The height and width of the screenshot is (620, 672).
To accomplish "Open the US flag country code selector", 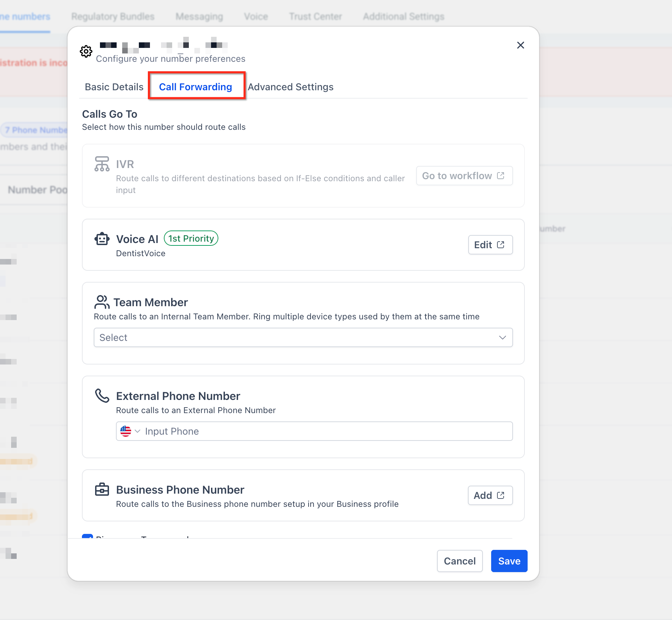I will pyautogui.click(x=130, y=431).
